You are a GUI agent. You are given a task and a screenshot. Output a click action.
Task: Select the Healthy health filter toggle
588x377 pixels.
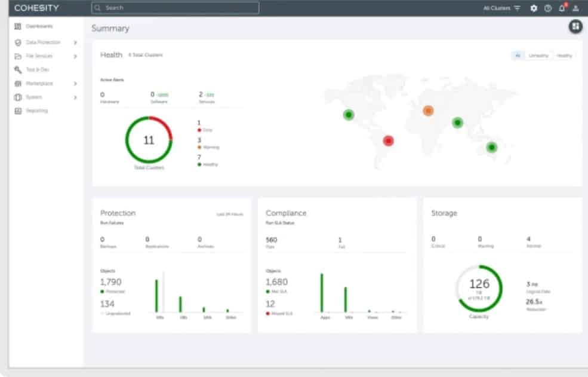(564, 56)
